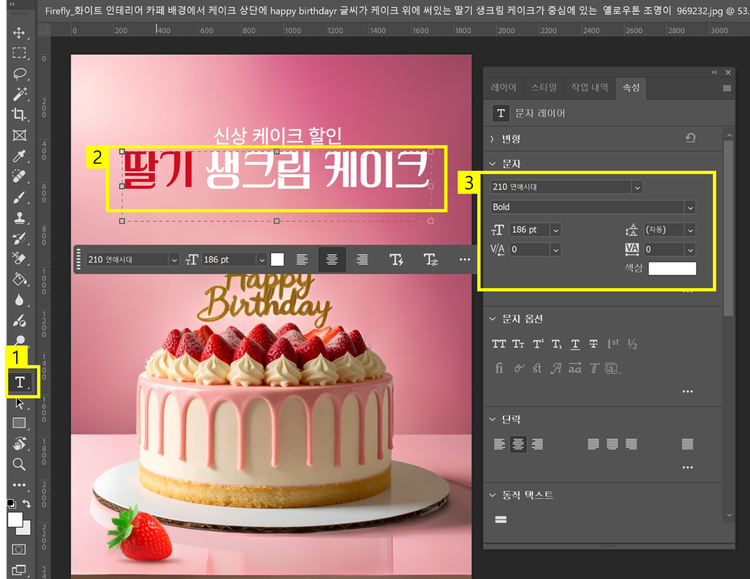750x579 pixels.
Task: Select the Move tool
Action: click(19, 33)
